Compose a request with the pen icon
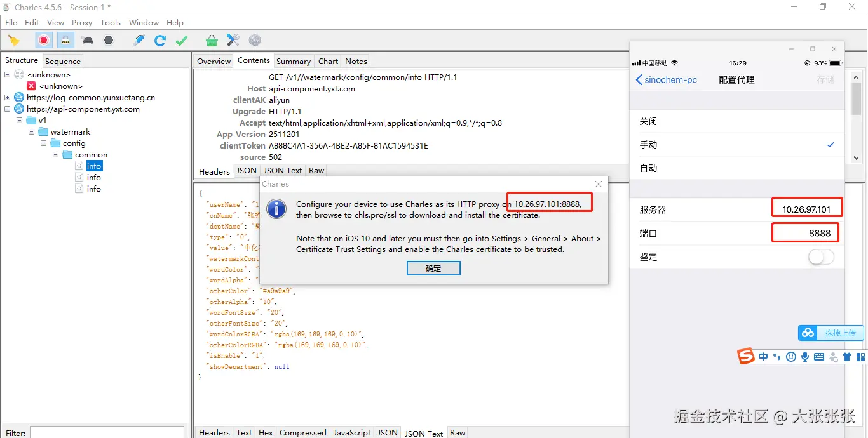Screen dimensions: 868x438 point(139,40)
